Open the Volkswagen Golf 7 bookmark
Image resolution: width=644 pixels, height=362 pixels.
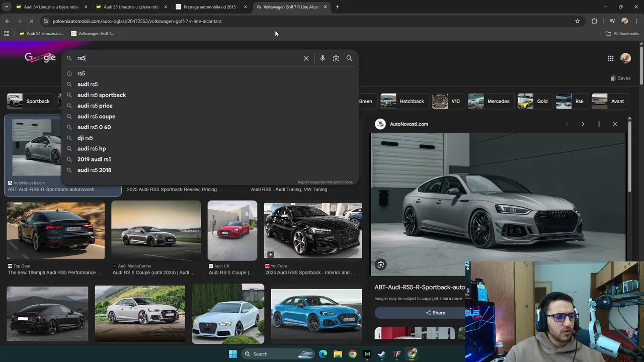[93, 34]
